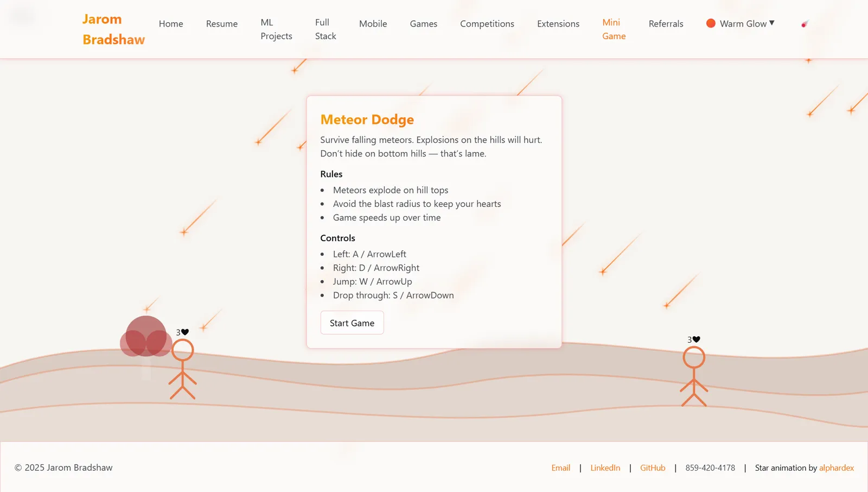The width and height of the screenshot is (868, 492).
Task: Open the Extensions page
Action: (x=558, y=24)
